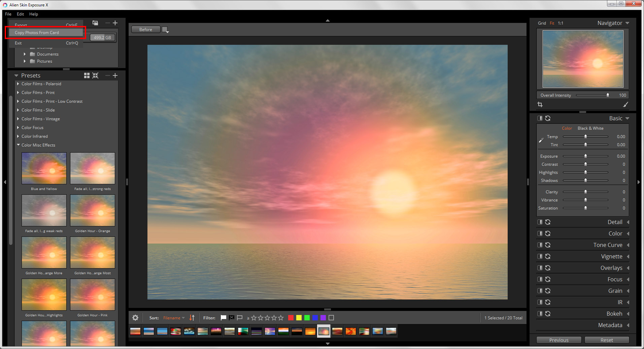Expand the Documents folder
Viewport: 644px width, 349px height.
25,54
